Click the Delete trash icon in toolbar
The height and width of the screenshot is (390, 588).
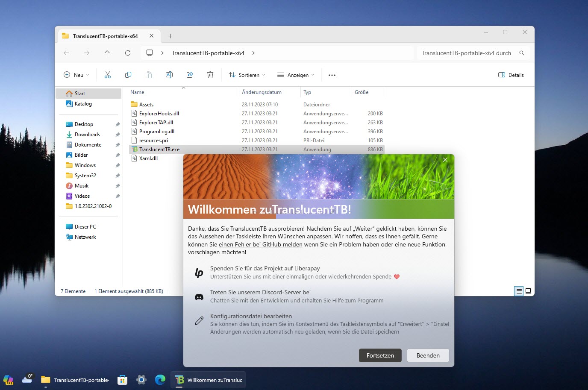(x=210, y=75)
